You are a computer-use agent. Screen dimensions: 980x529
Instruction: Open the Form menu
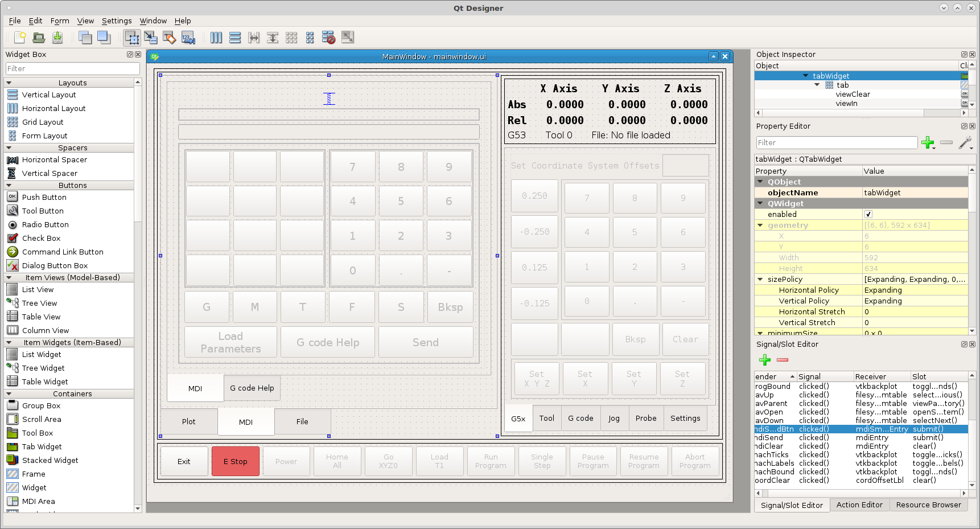(x=60, y=20)
